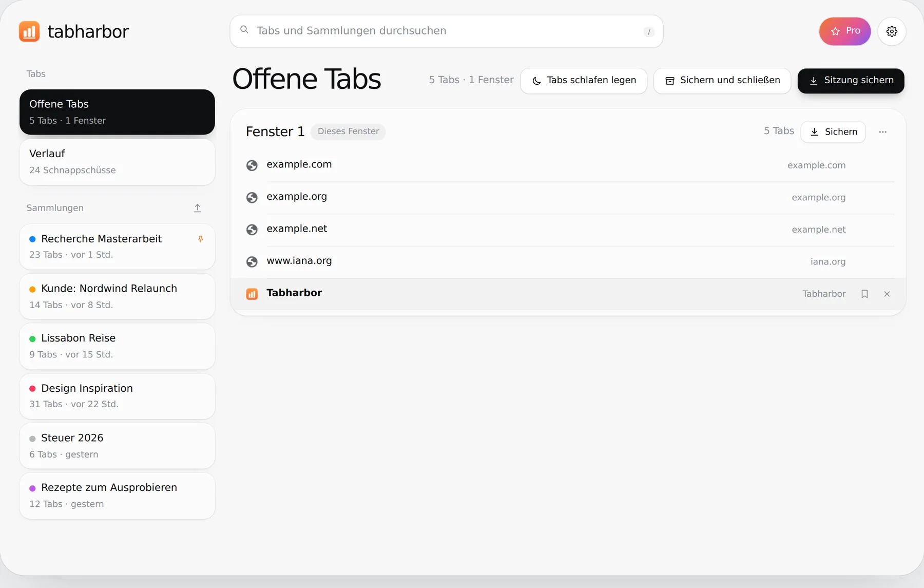Open the Kunde: Nordwind Relaunch collection
The width and height of the screenshot is (924, 588).
pyautogui.click(x=117, y=296)
